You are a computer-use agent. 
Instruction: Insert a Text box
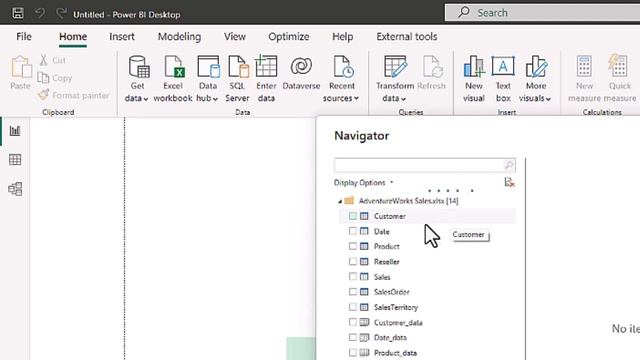click(503, 78)
